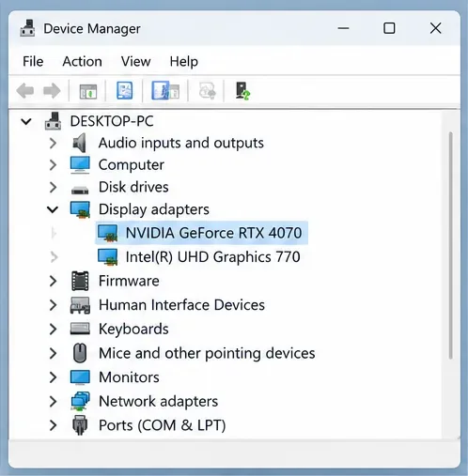Viewport: 468px width, 476px height.
Task: Click the vertical scrollbar thumb
Action: (451, 246)
